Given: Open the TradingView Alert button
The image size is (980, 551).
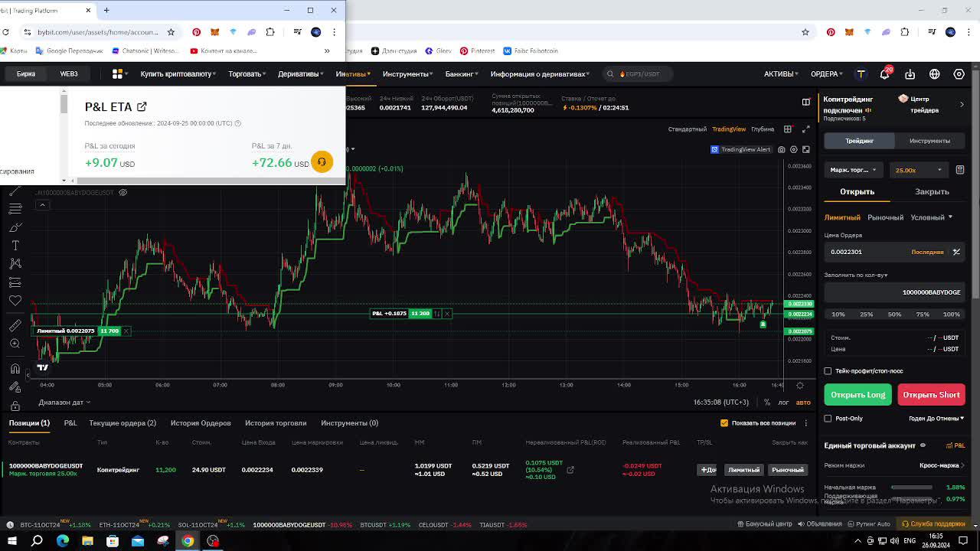Looking at the screenshot, I should click(x=741, y=149).
